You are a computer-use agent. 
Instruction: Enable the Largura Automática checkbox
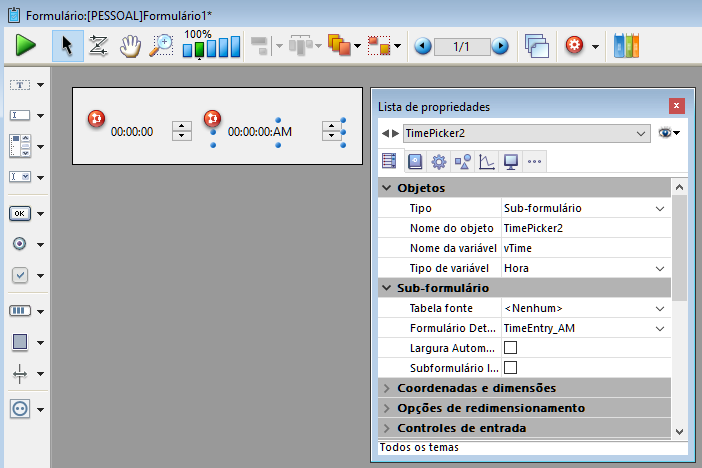point(510,348)
